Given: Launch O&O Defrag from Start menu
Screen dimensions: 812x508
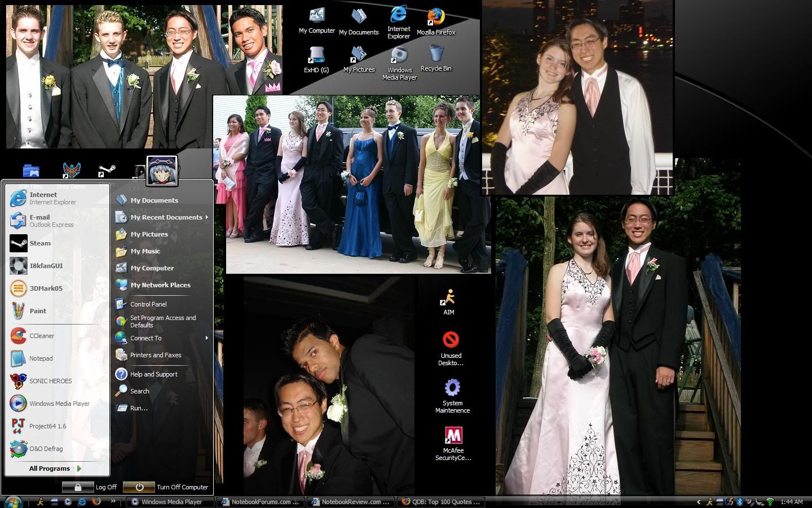Looking at the screenshot, I should pos(56,449).
